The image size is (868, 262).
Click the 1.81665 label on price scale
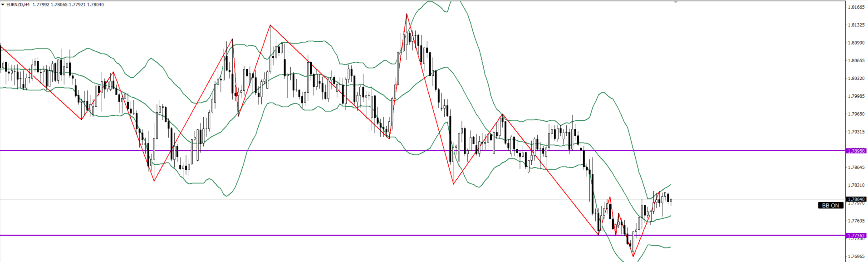[x=856, y=7]
